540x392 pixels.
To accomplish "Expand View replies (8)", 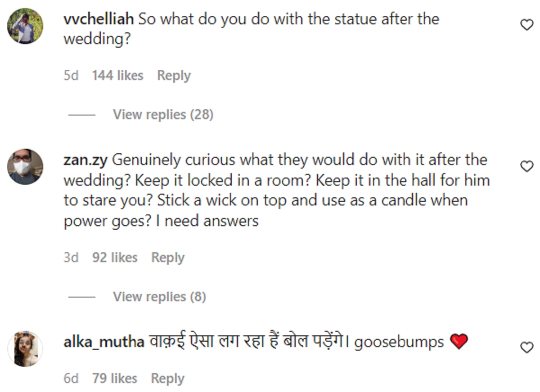I will tap(159, 297).
